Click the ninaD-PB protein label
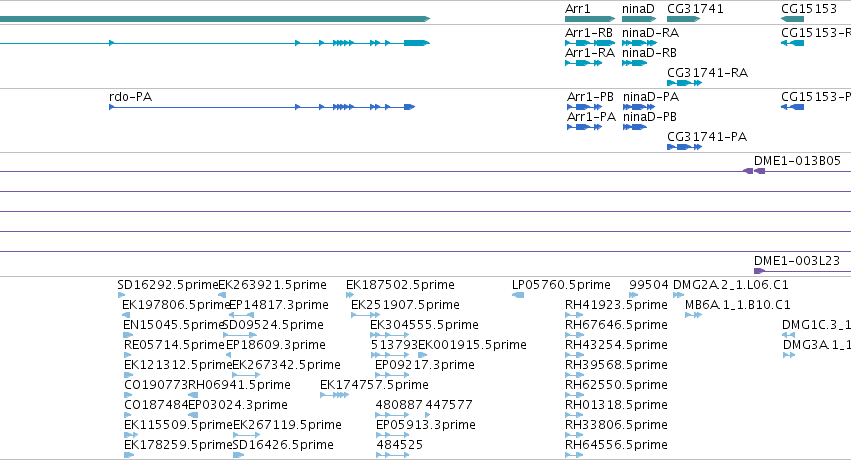851x460 pixels. click(650, 117)
